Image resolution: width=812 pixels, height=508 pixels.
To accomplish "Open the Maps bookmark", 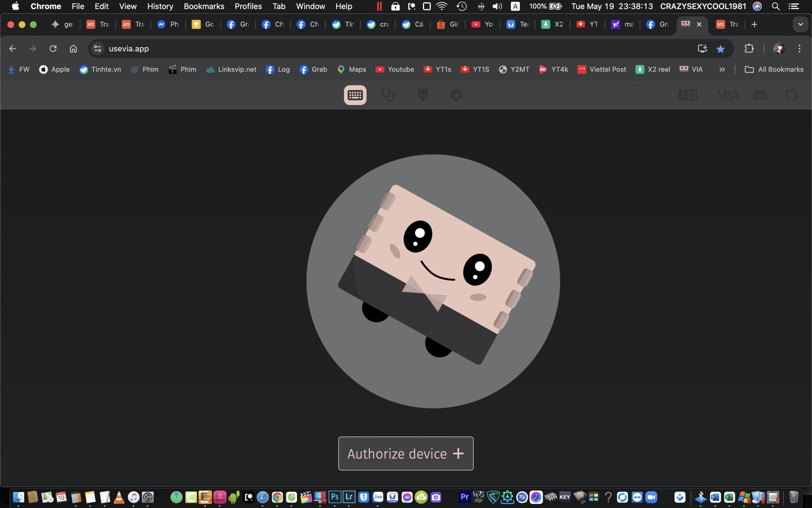I will pyautogui.click(x=351, y=69).
